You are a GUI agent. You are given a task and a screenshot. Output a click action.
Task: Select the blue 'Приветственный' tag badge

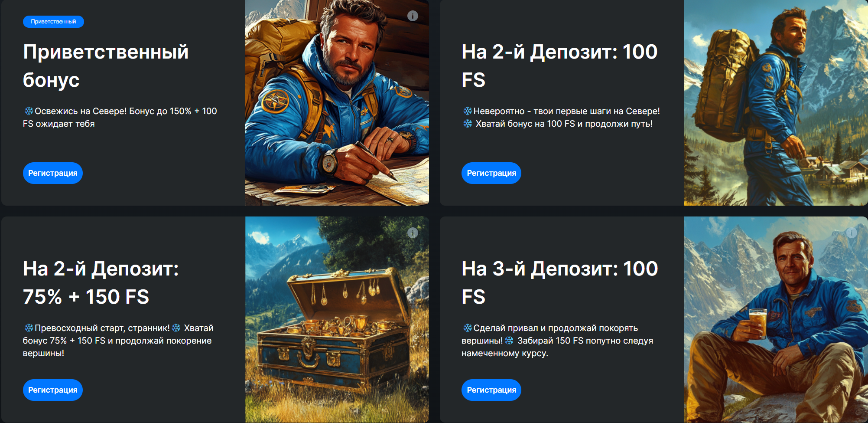[x=53, y=21]
